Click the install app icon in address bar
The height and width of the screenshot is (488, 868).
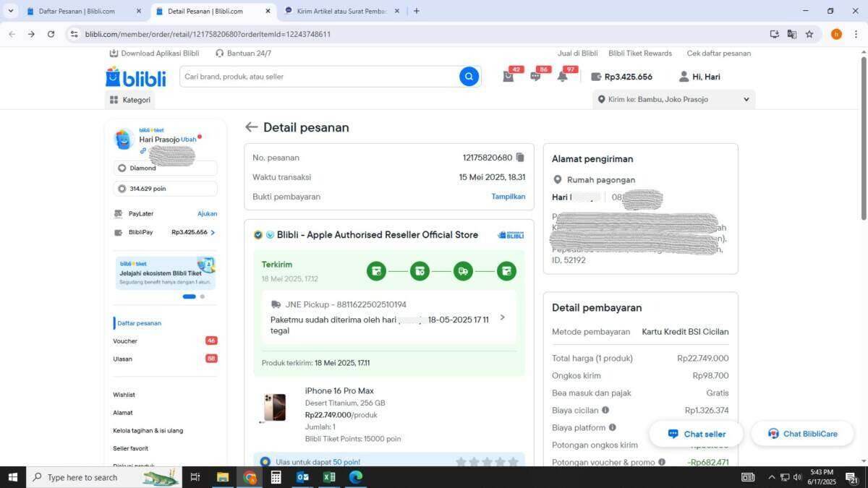pyautogui.click(x=775, y=34)
